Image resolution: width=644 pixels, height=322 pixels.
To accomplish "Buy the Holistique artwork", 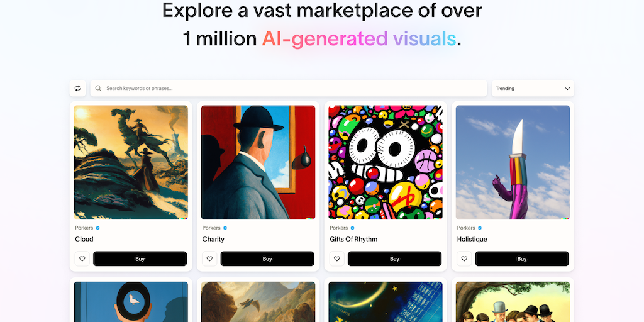I will [522, 258].
